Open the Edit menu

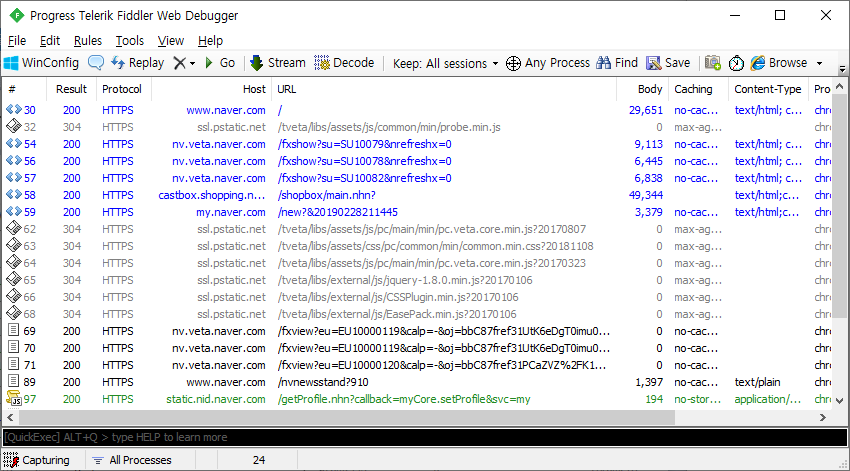50,41
